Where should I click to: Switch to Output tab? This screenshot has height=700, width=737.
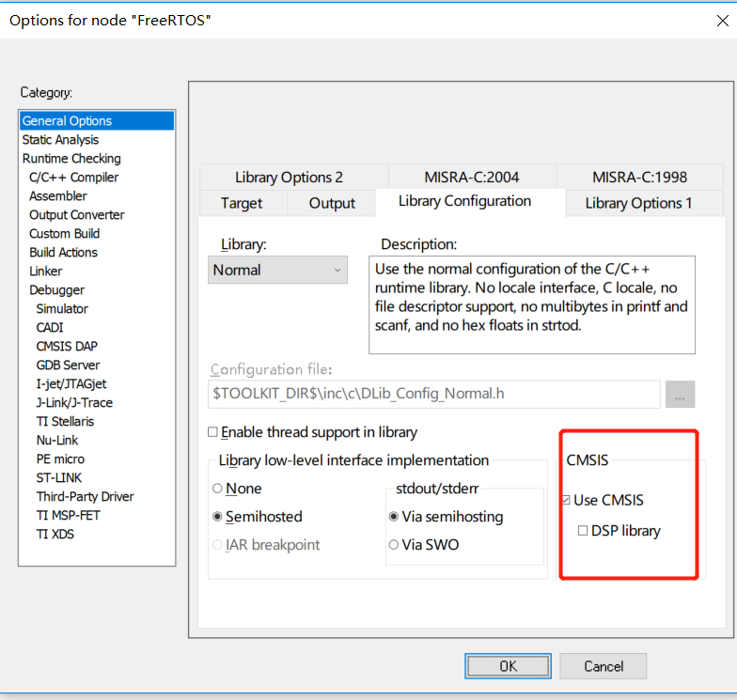[x=332, y=203]
